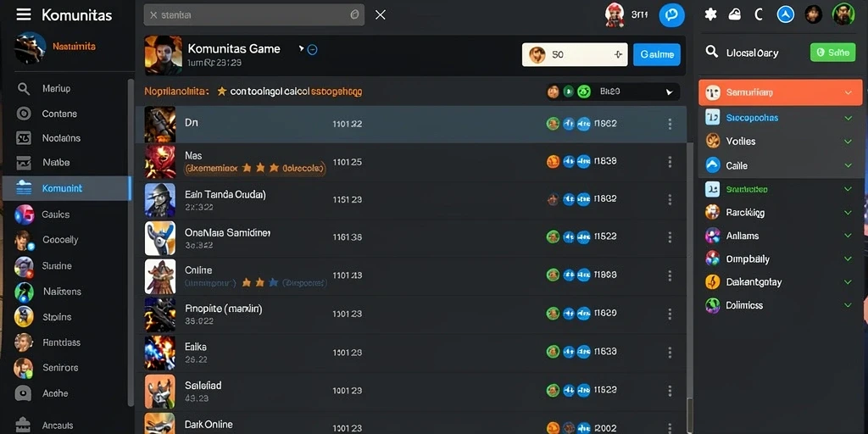This screenshot has width=868, height=434.
Task: Click the settings gear icon in top bar
Action: point(711,14)
